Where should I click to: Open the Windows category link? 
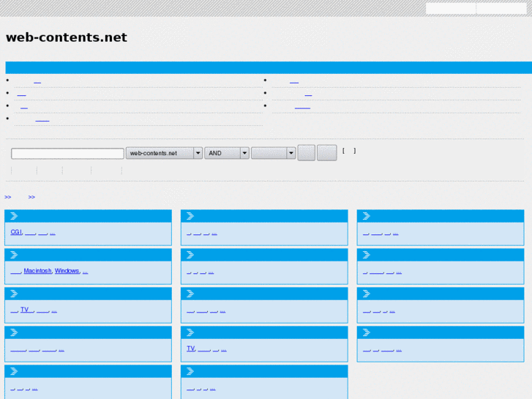click(x=67, y=271)
